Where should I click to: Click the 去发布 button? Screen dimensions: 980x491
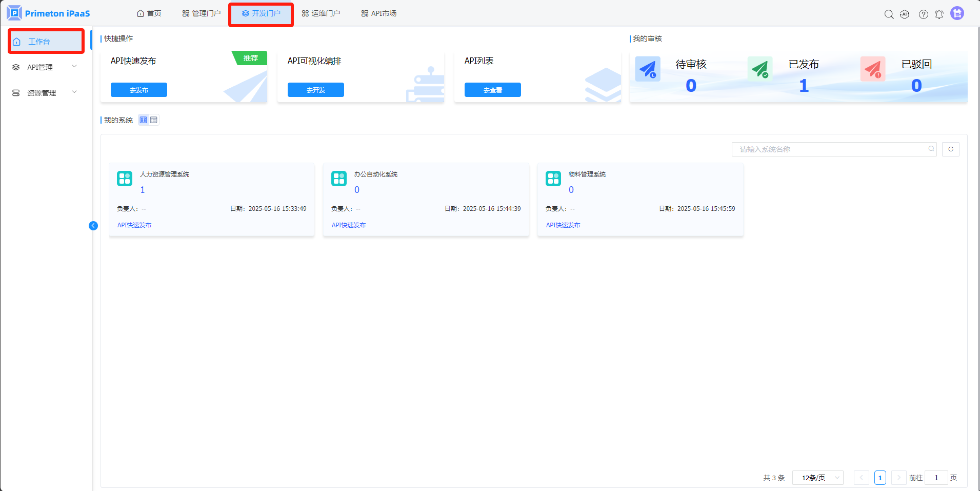point(139,90)
